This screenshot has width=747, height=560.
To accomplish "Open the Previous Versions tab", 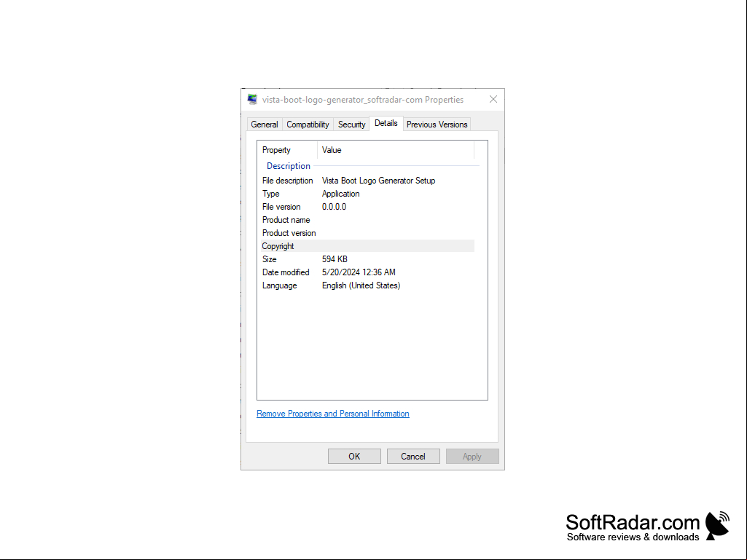I will click(437, 125).
